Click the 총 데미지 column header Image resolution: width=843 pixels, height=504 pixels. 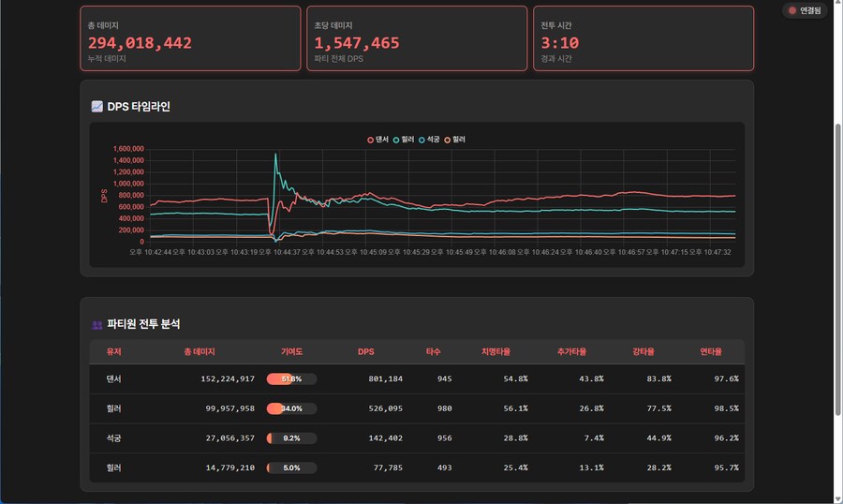(200, 352)
